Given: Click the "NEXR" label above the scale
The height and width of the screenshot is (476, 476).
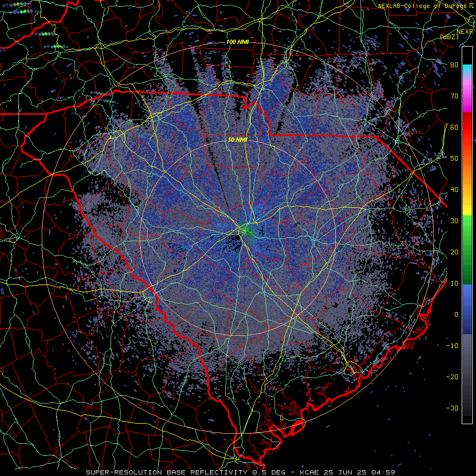Looking at the screenshot, I should [x=465, y=32].
